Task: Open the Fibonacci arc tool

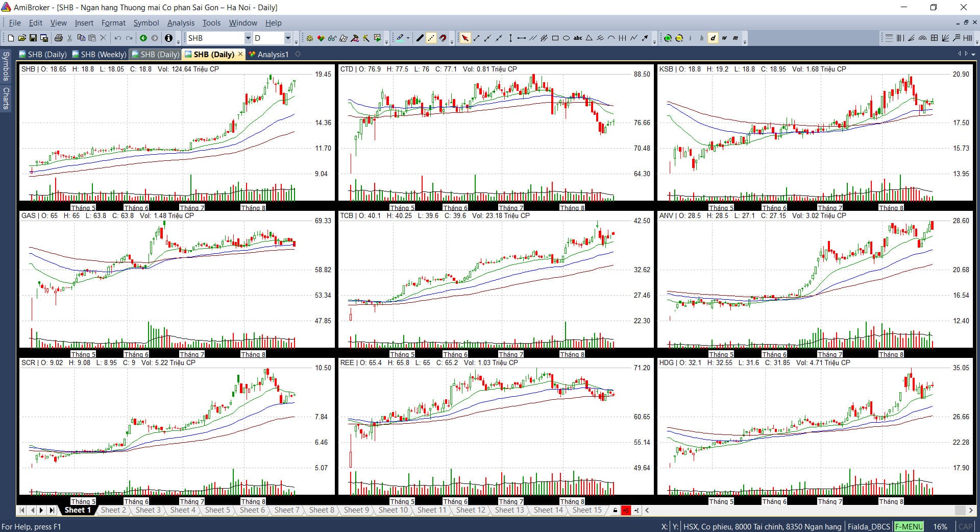Action: (x=922, y=38)
